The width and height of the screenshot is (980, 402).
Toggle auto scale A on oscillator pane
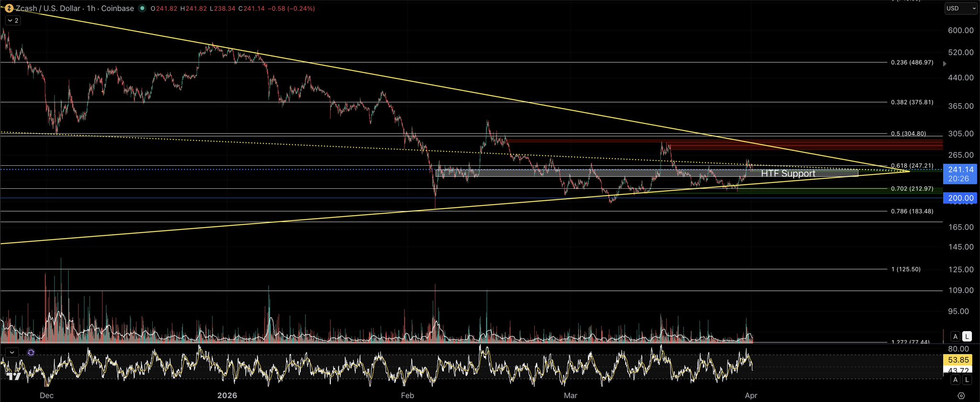pos(956,379)
